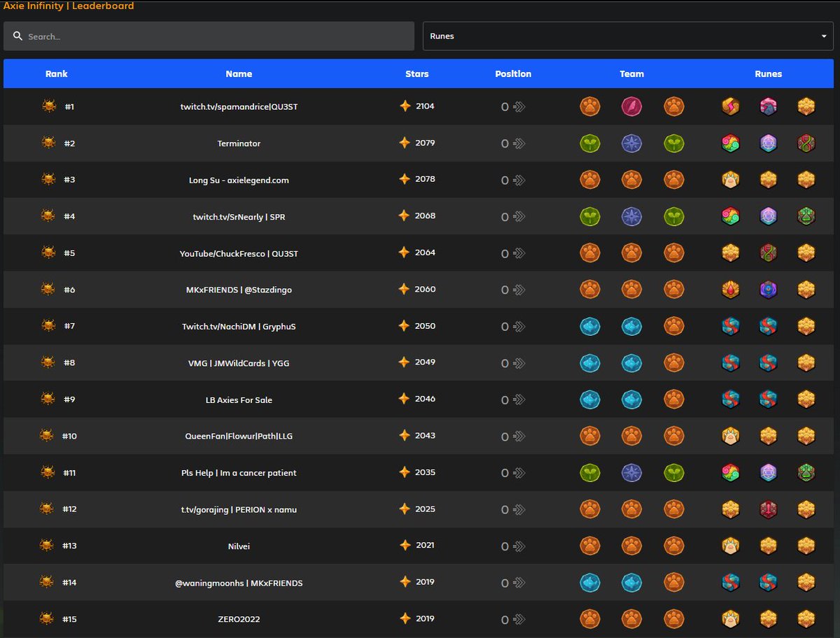Viewport: 840px width, 638px height.
Task: Click the blue star team icon in row #11
Action: pos(631,473)
